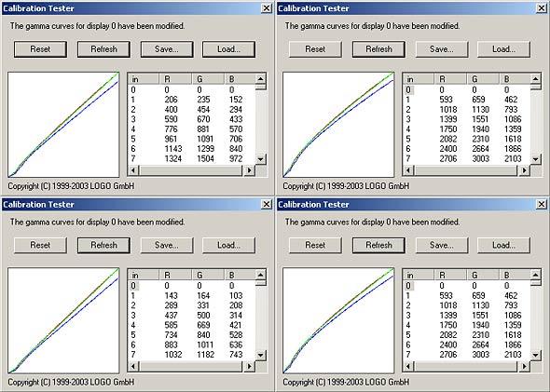
Task: Click the gamma curve graph in the top-left window
Action: coord(63,125)
